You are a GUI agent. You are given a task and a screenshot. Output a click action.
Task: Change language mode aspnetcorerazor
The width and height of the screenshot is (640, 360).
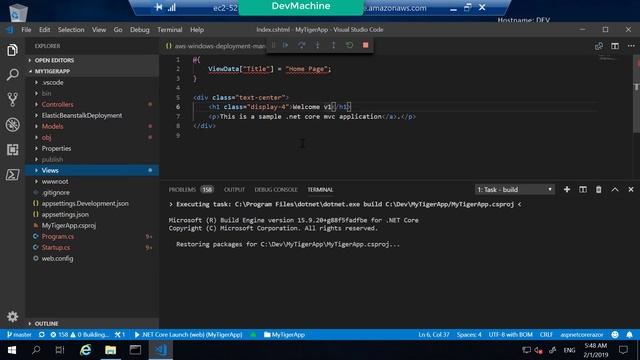(582, 335)
